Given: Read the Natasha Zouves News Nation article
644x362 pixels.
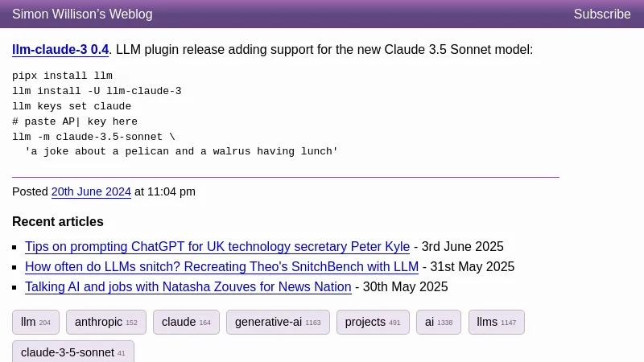Looking at the screenshot, I should (188, 286).
